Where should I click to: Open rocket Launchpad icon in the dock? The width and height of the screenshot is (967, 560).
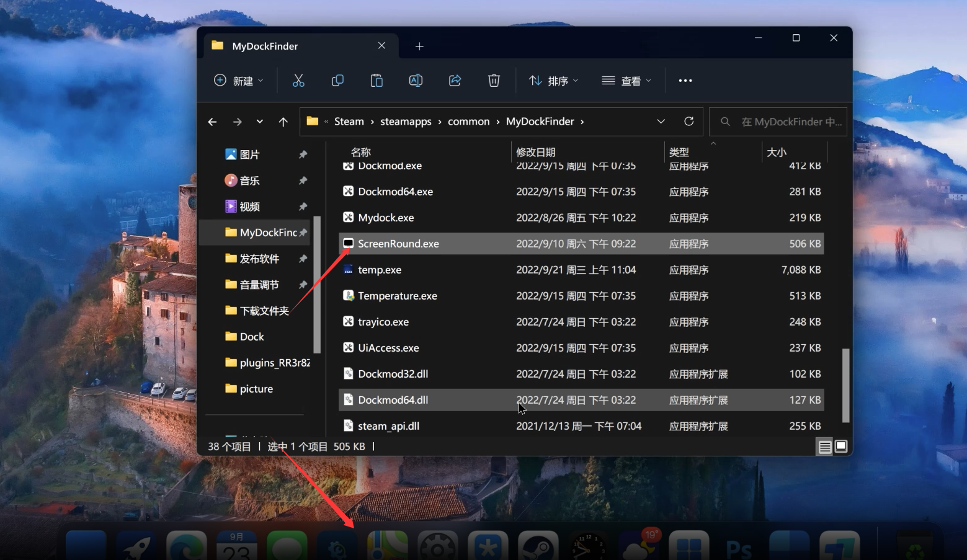136,546
